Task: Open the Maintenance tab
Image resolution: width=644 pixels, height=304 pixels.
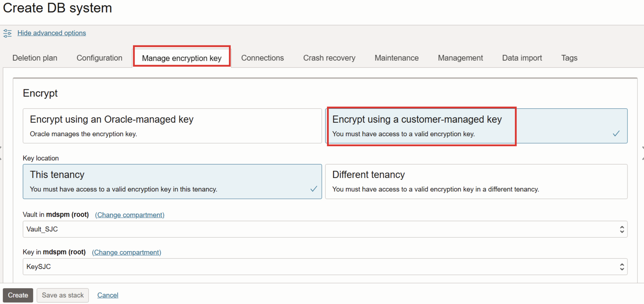Action: click(x=396, y=58)
